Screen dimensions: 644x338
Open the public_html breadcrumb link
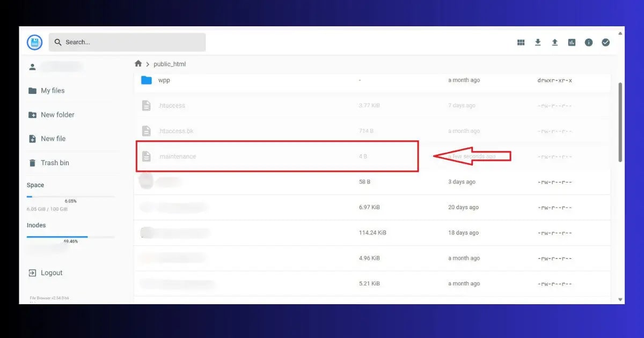[x=170, y=63]
